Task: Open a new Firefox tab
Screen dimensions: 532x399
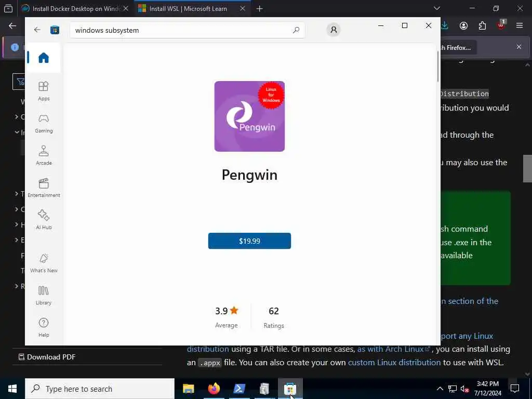Action: [x=259, y=9]
